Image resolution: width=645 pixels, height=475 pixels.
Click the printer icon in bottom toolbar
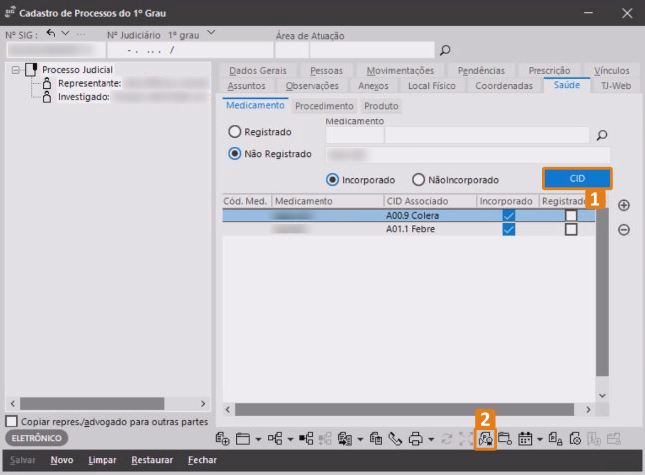click(415, 438)
